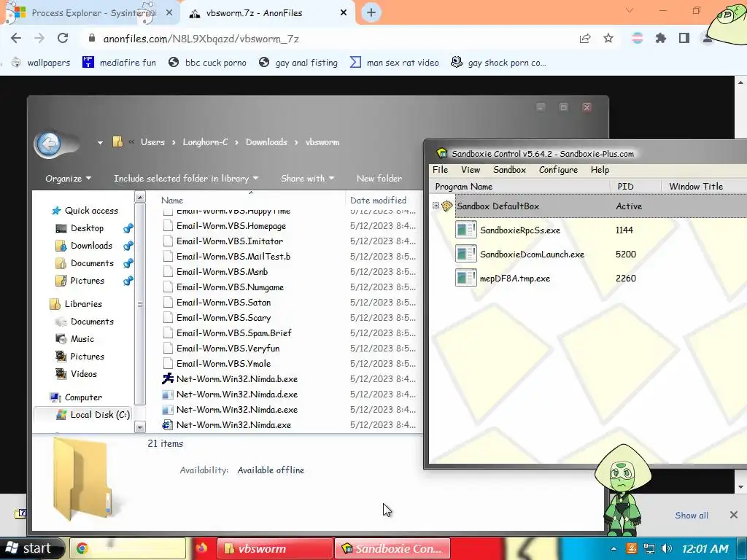Viewport: 747px width, 560px height.
Task: Select file Email-Worm.VBS.Satan
Action: coord(223,303)
